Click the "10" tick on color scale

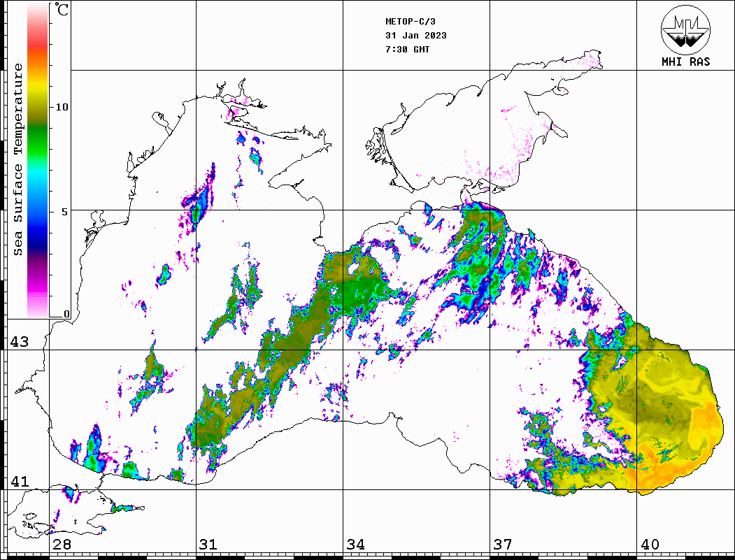[x=62, y=107]
